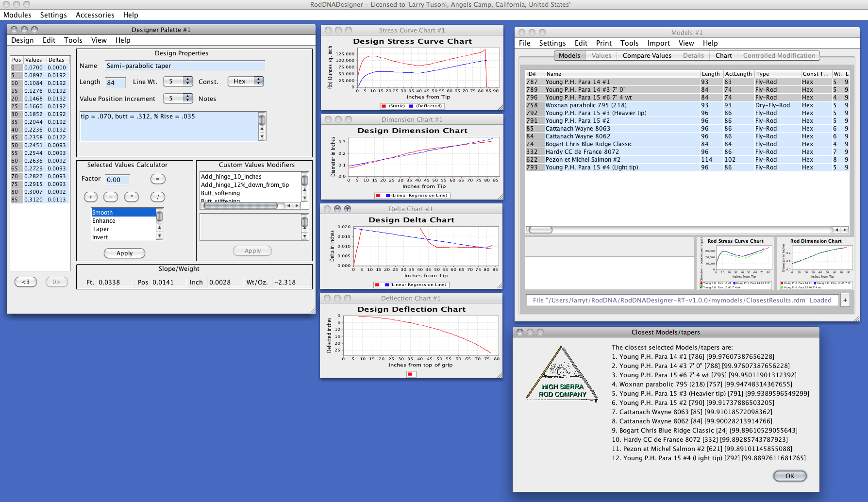Switch to the Compare Values tab
Viewport: 868px width, 502px height.
pyautogui.click(x=647, y=55)
